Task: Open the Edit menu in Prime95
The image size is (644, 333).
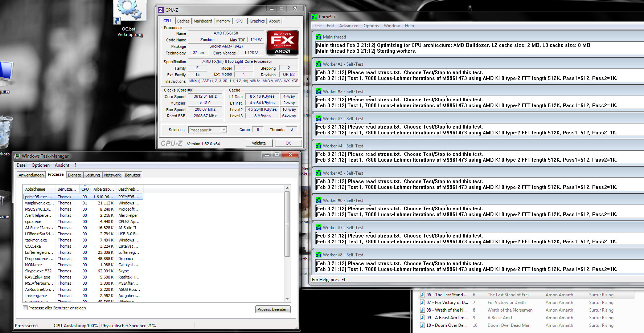Action: tap(331, 26)
